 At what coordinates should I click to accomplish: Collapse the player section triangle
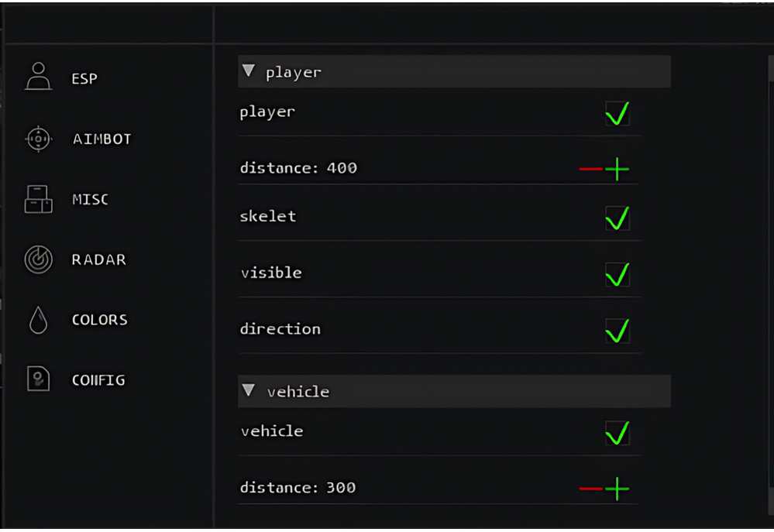[249, 70]
